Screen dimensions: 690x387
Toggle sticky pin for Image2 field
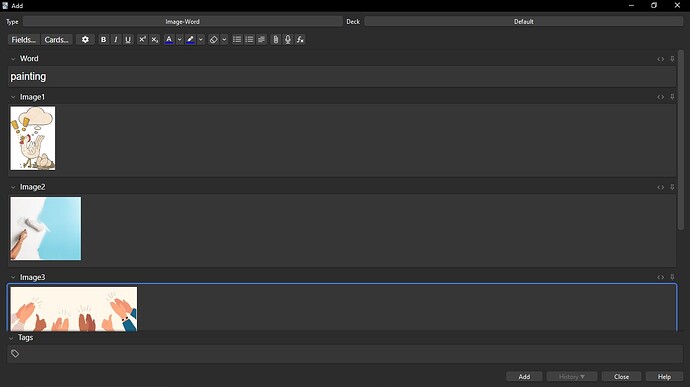[672, 187]
